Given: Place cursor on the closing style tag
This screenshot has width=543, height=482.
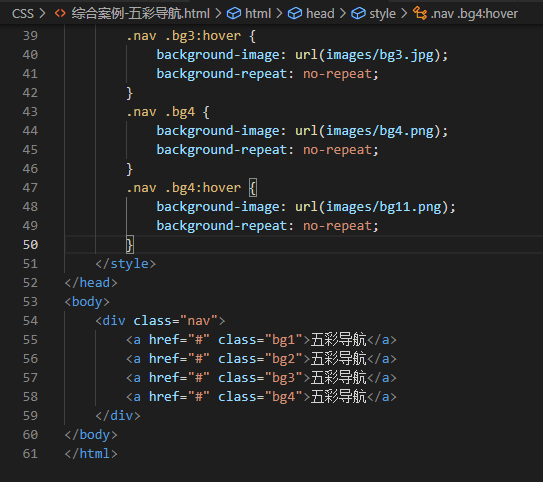Looking at the screenshot, I should 126,264.
